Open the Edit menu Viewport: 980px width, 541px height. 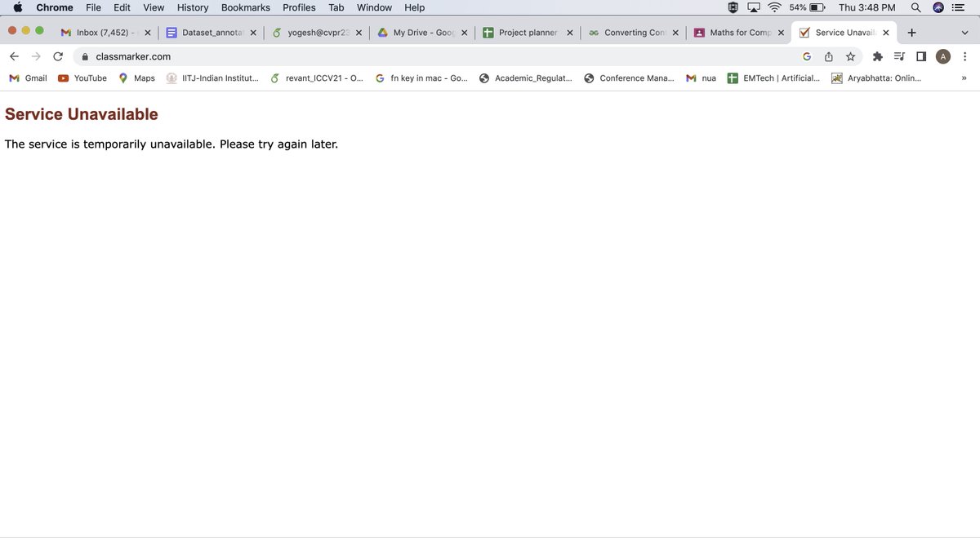click(122, 7)
